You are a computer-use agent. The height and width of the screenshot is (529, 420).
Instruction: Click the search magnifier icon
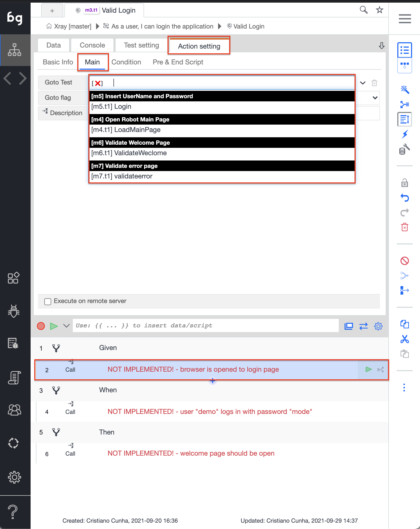[364, 10]
